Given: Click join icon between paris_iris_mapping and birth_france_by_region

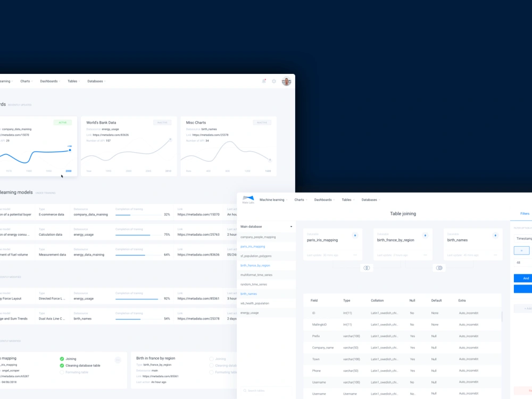Looking at the screenshot, I should point(367,268).
